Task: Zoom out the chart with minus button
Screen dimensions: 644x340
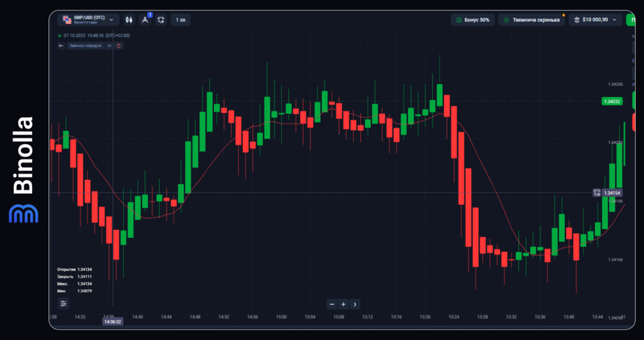Action: click(x=332, y=304)
